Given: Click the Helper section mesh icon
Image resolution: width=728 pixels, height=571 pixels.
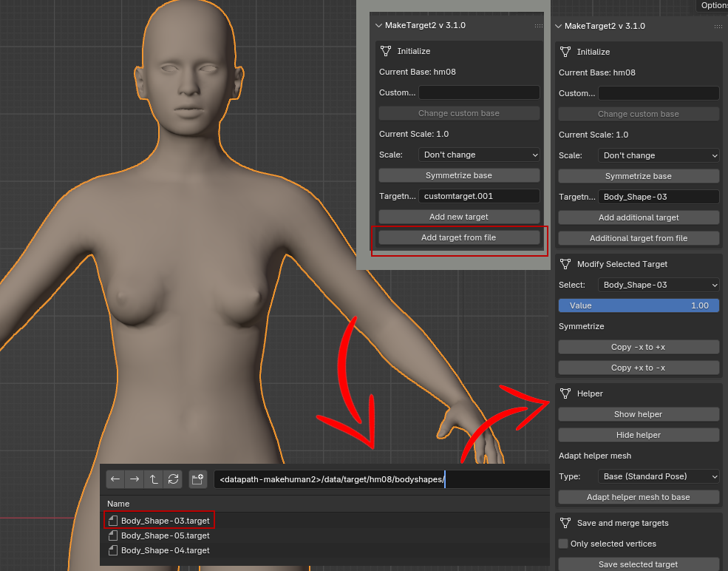Looking at the screenshot, I should pos(565,393).
